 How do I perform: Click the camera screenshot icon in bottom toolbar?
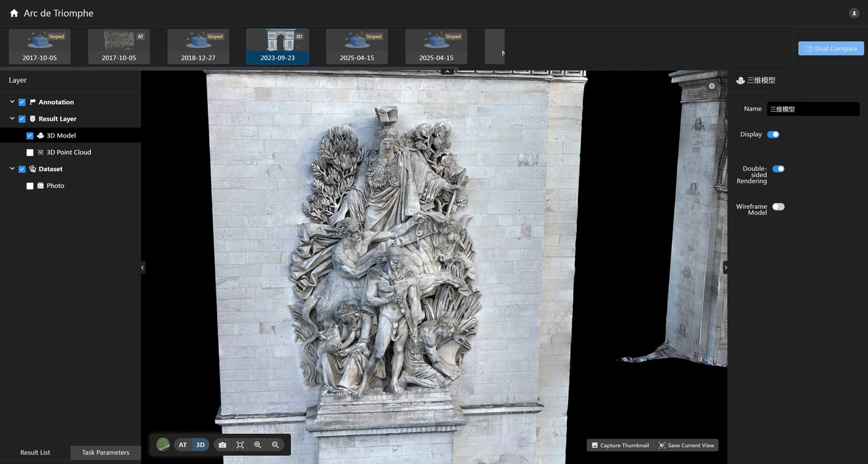(x=222, y=445)
